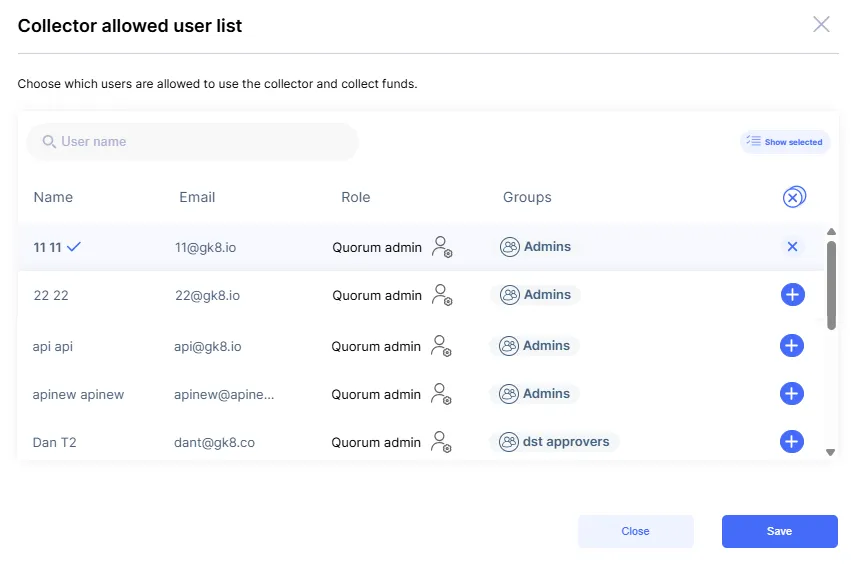Image resolution: width=851 pixels, height=576 pixels.
Task: Select the api api user name
Action: pyautogui.click(x=53, y=347)
